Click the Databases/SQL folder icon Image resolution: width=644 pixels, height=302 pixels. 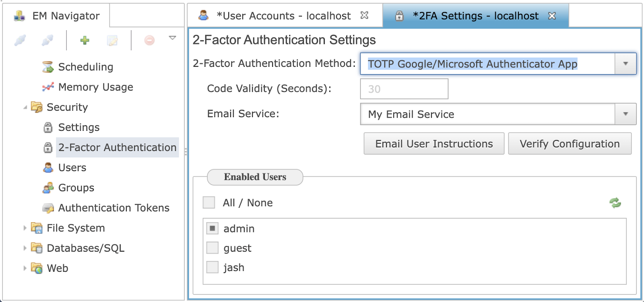click(x=37, y=248)
